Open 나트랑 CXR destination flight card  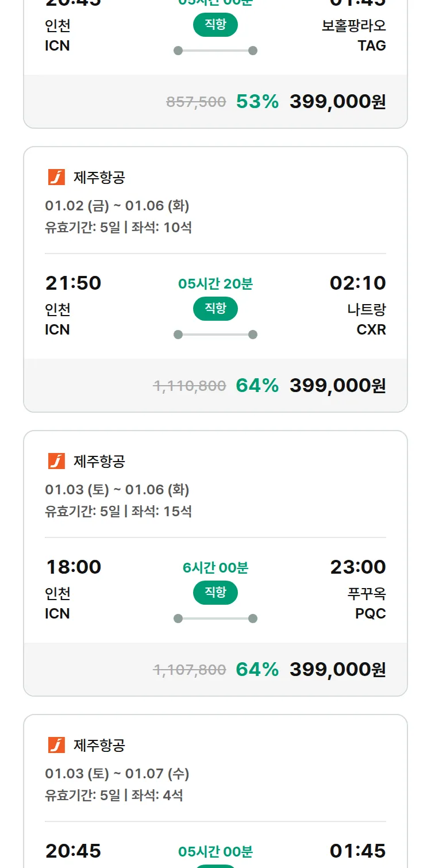coord(367,319)
